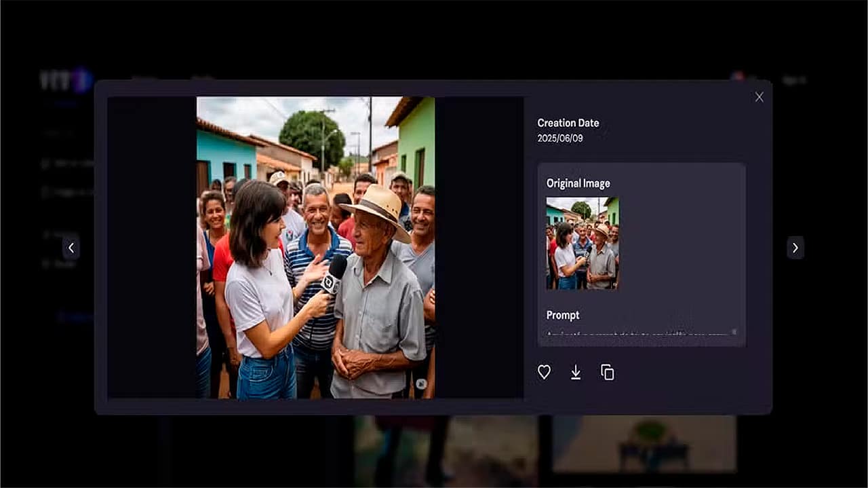Click the large generated interview image
The image size is (868, 488).
(x=315, y=247)
